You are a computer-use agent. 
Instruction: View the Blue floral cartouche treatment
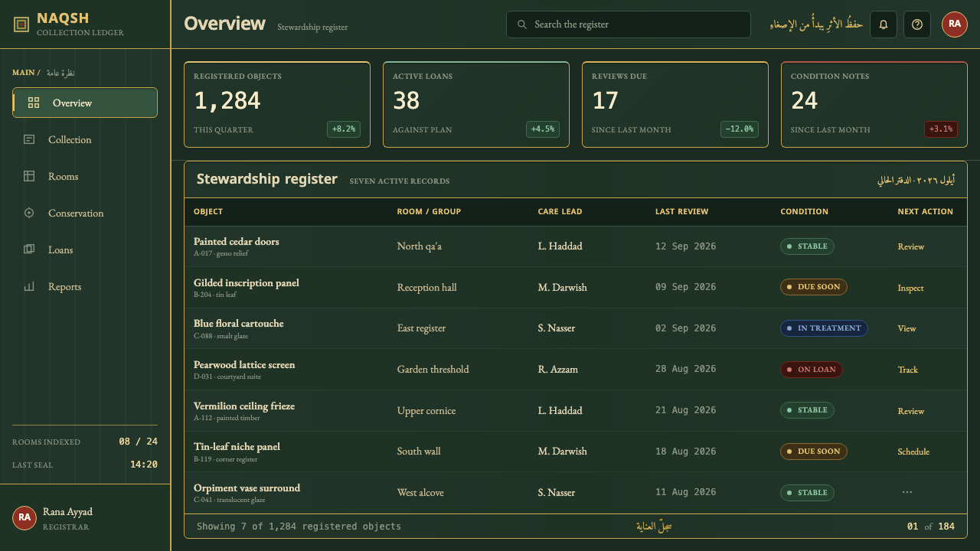tap(907, 328)
